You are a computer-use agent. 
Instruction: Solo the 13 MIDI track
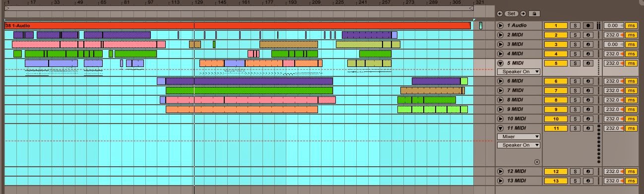click(575, 181)
